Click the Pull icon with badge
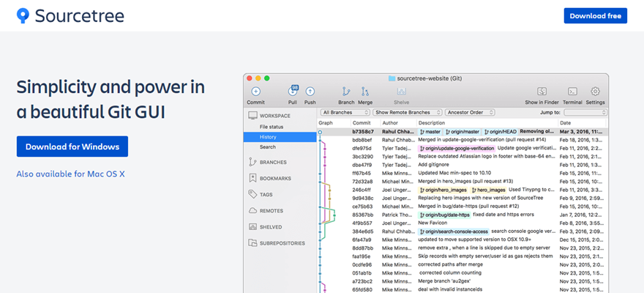 tap(293, 92)
